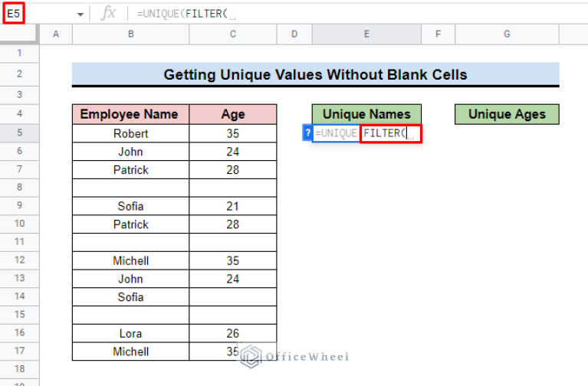Click the cell containing Robert
Image resolution: width=588 pixels, height=386 pixels.
pos(130,133)
